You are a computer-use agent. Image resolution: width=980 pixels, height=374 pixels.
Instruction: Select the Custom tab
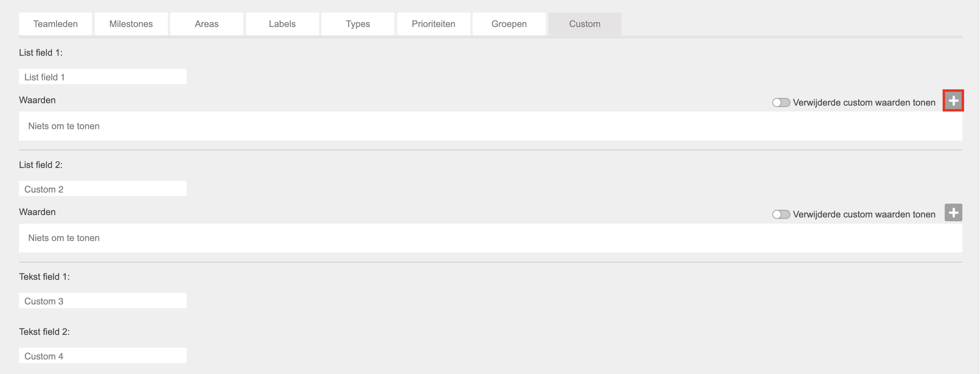pos(585,24)
